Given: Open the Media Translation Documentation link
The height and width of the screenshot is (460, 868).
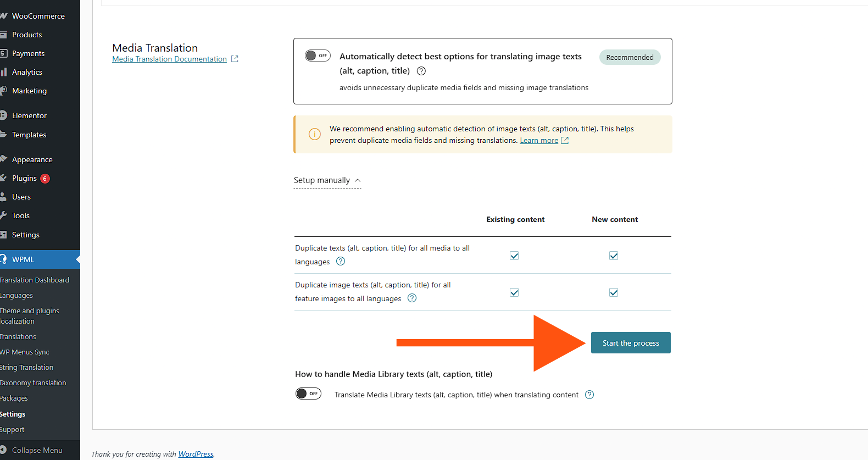Looking at the screenshot, I should (169, 59).
